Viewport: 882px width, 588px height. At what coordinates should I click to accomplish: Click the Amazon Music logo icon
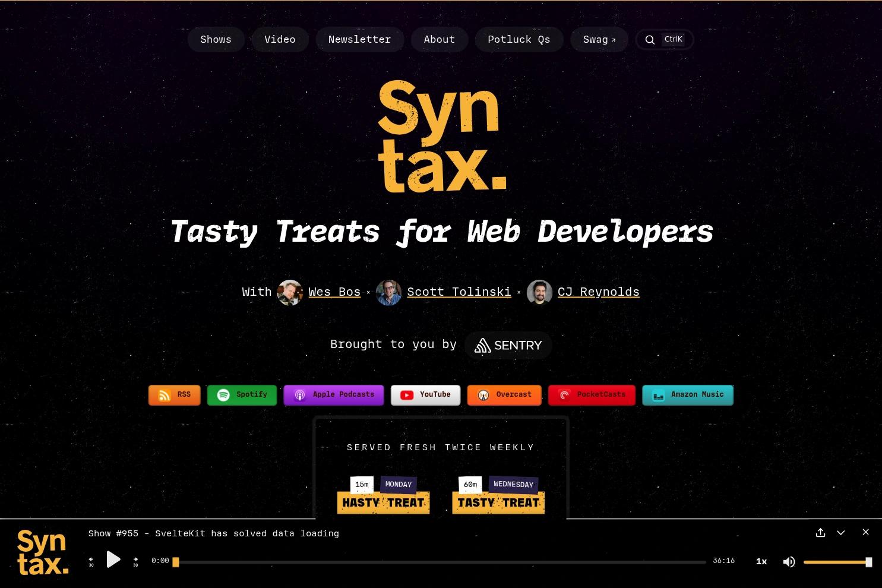pos(658,395)
